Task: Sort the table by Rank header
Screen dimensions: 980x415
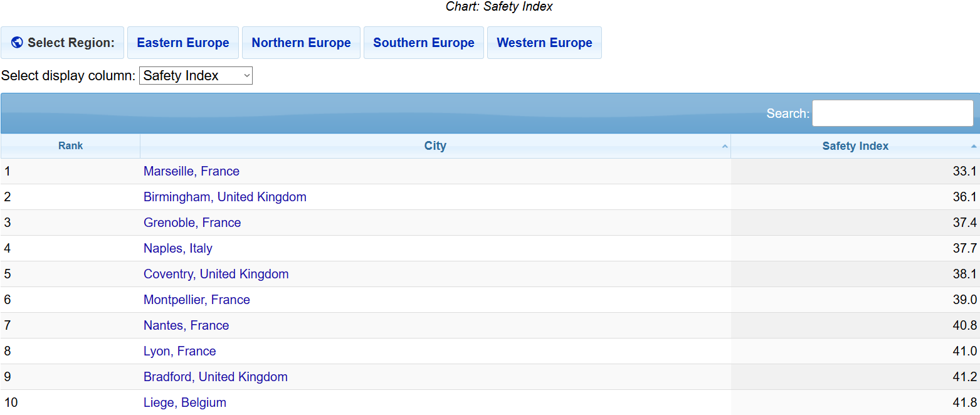Action: [x=71, y=146]
